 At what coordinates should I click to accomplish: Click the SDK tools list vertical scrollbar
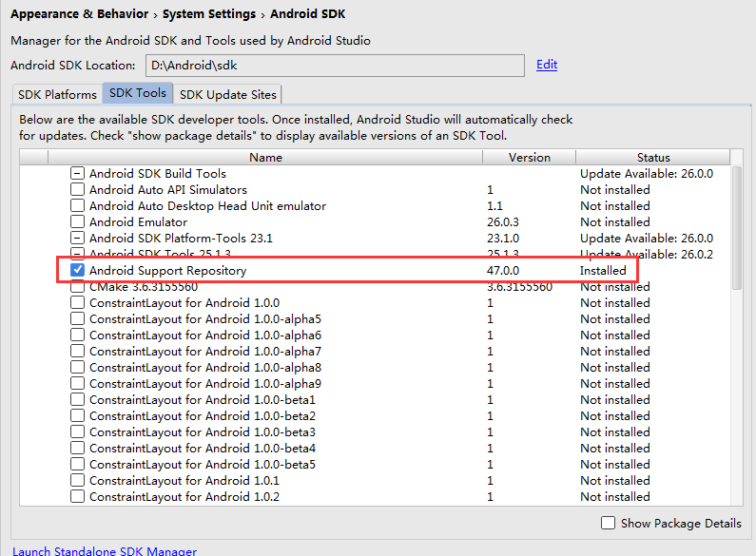coord(737,228)
